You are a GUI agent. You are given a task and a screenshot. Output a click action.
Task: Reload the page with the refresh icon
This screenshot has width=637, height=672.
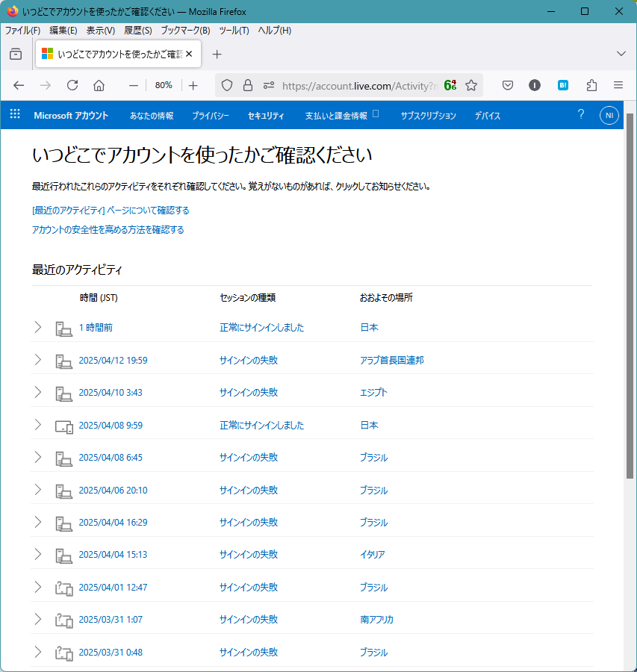72,86
